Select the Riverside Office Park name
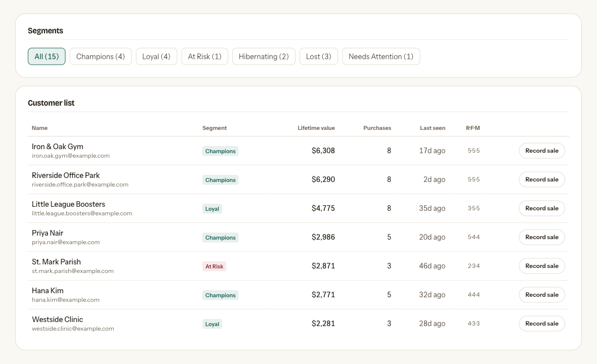Image resolution: width=597 pixels, height=364 pixels. (x=66, y=175)
